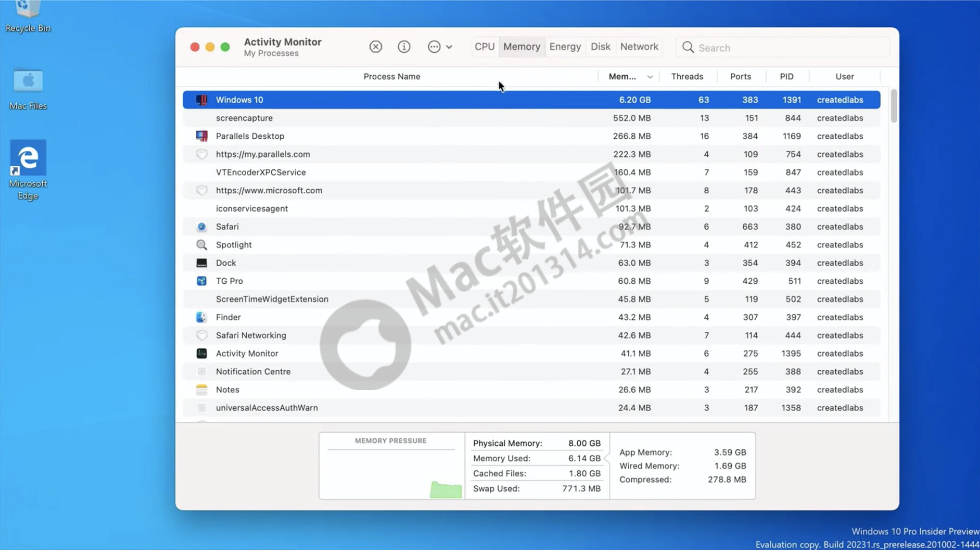
Task: Click the Safari ports value 663
Action: coord(750,227)
